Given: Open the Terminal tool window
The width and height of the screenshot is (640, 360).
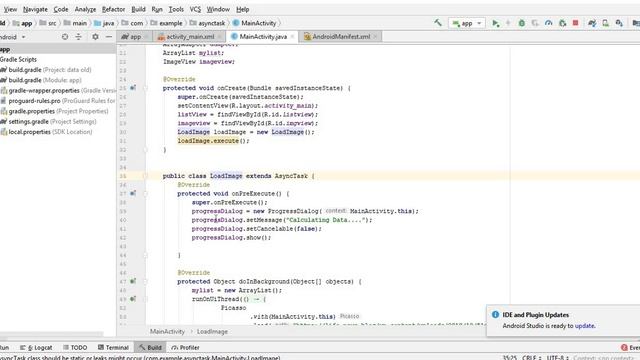Looking at the screenshot, I should coord(113,347).
